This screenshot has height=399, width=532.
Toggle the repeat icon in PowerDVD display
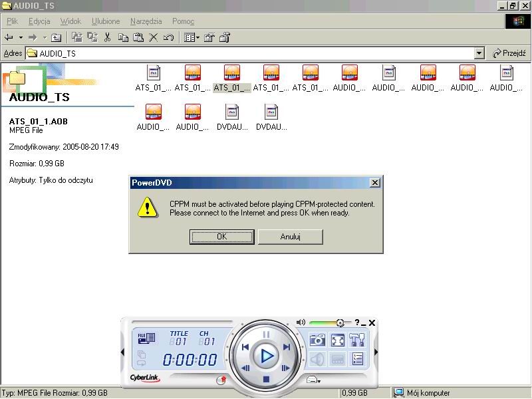click(142, 363)
